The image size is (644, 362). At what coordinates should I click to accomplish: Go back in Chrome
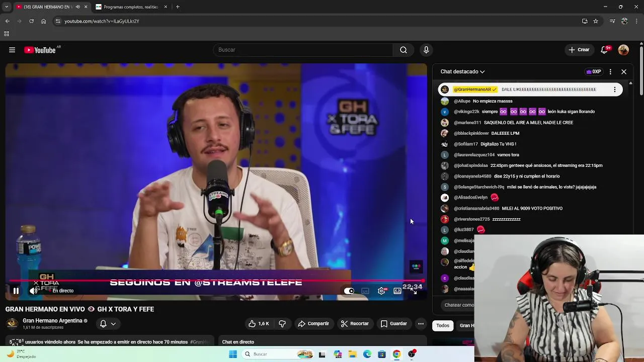tap(8, 21)
